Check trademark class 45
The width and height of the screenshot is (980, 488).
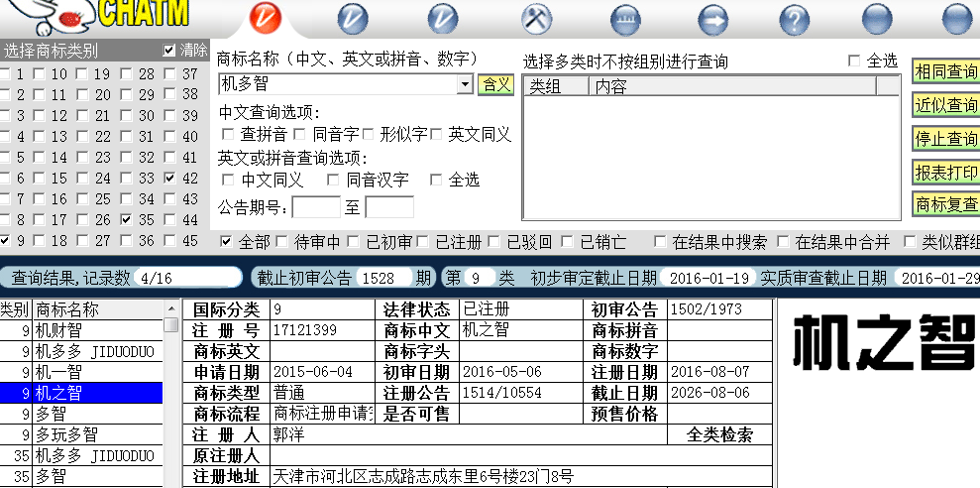[170, 241]
